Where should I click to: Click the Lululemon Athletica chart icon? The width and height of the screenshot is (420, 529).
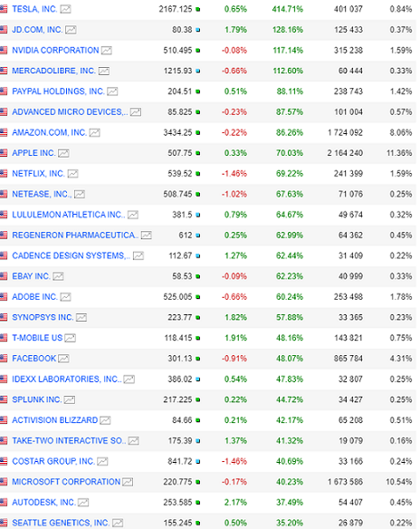(133, 215)
